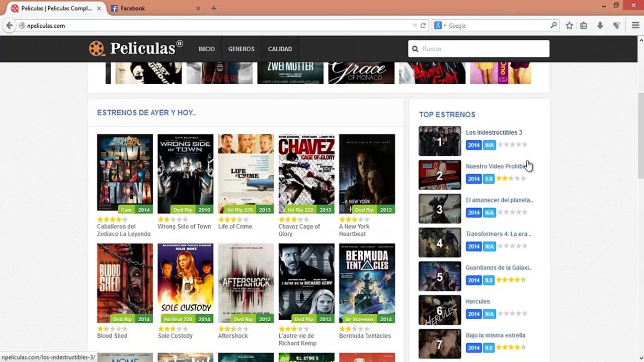644x362 pixels.
Task: Click the page vertical scrollbar thumb
Action: coord(640,135)
